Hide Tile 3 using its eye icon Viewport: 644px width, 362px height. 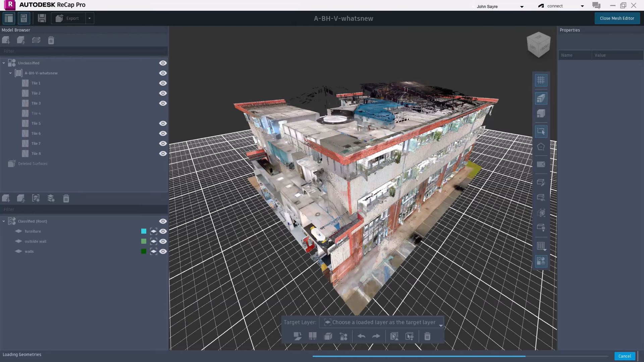(163, 103)
